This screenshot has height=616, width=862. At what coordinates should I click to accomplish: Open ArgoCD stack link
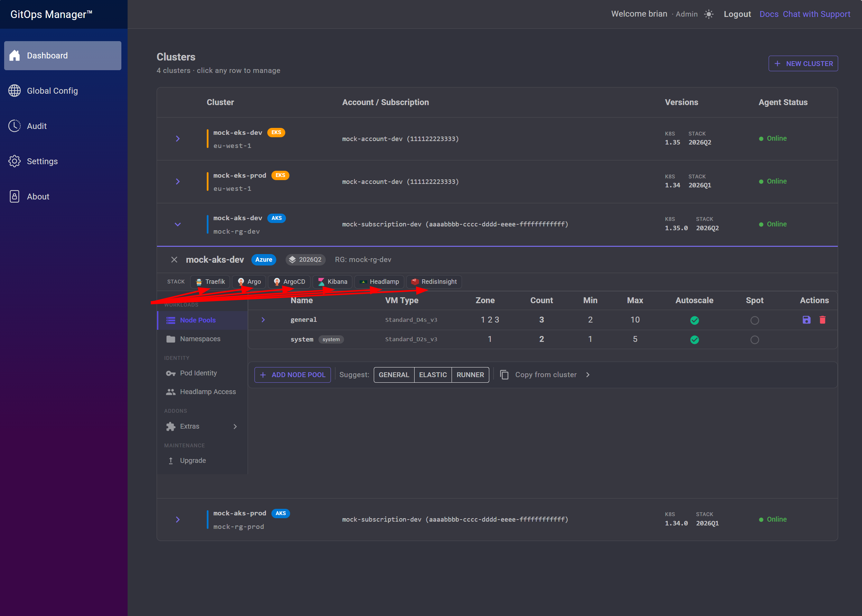[x=289, y=282]
